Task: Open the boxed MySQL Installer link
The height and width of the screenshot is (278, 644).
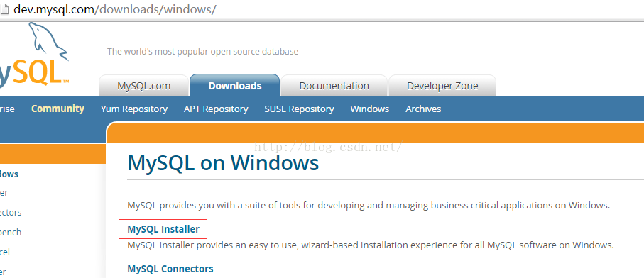Action: (163, 229)
